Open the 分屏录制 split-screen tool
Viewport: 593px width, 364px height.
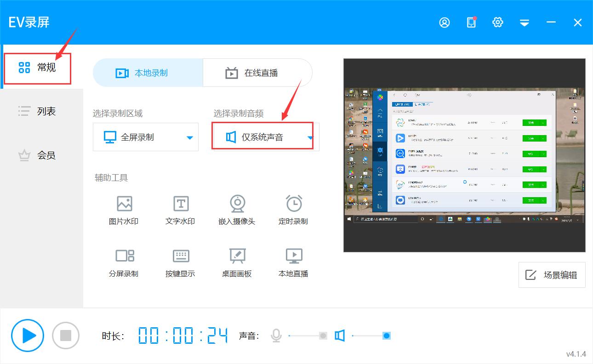click(124, 263)
